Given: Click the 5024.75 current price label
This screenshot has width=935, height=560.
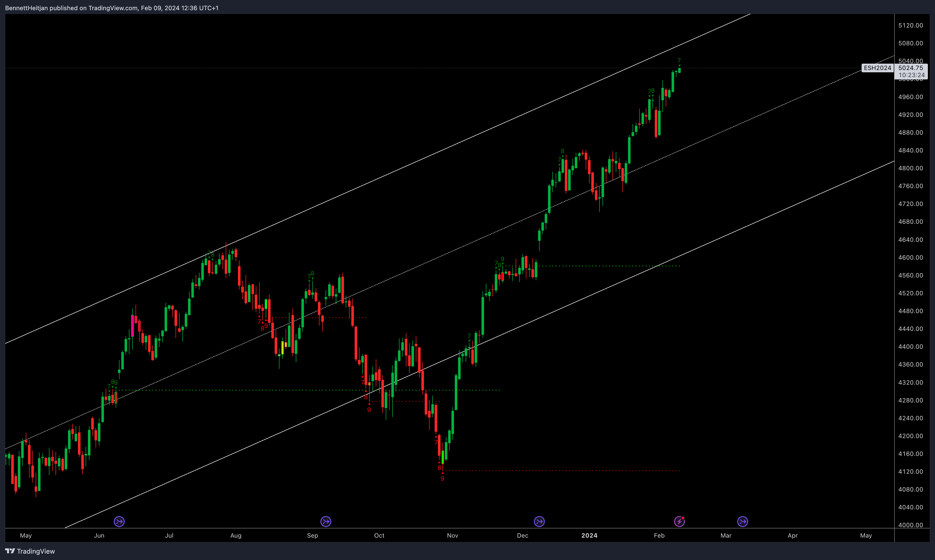Looking at the screenshot, I should click(x=911, y=68).
